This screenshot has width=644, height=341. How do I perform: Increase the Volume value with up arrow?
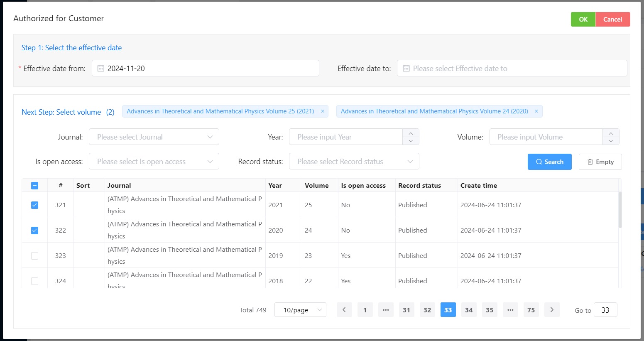pyautogui.click(x=611, y=133)
